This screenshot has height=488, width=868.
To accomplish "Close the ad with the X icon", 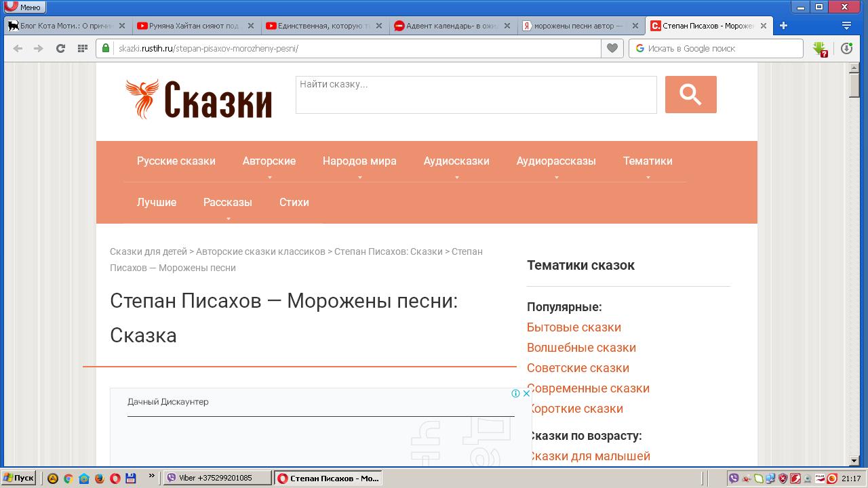I will [526, 393].
